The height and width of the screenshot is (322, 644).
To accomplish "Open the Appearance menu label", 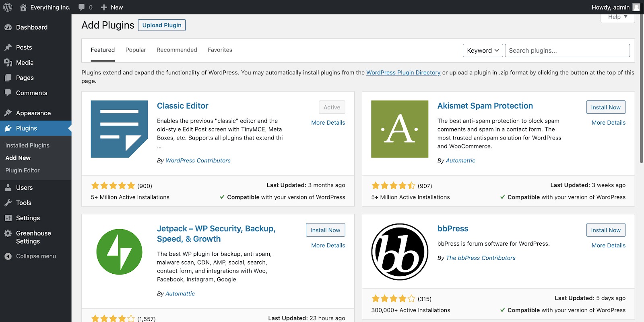I will click(33, 113).
